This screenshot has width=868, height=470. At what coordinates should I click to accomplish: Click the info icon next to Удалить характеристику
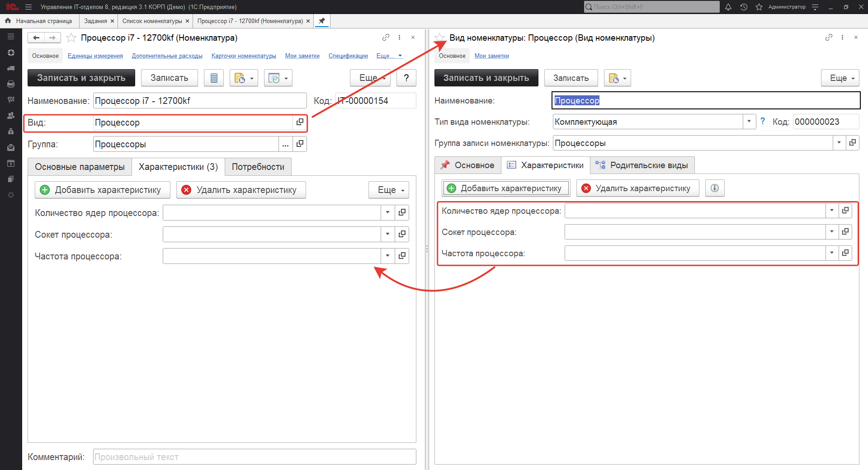click(715, 188)
